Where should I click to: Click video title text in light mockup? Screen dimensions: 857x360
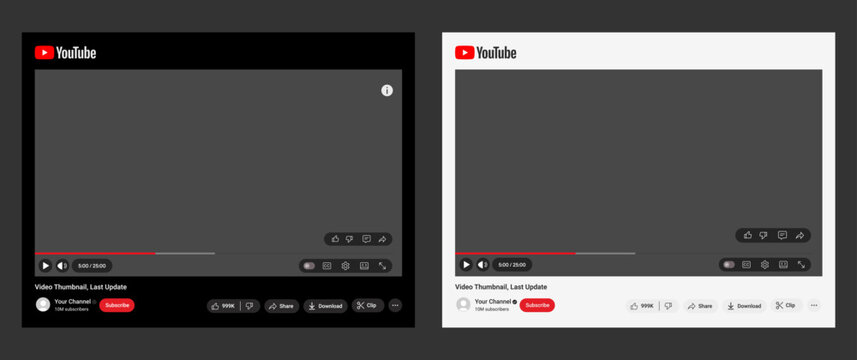501,287
